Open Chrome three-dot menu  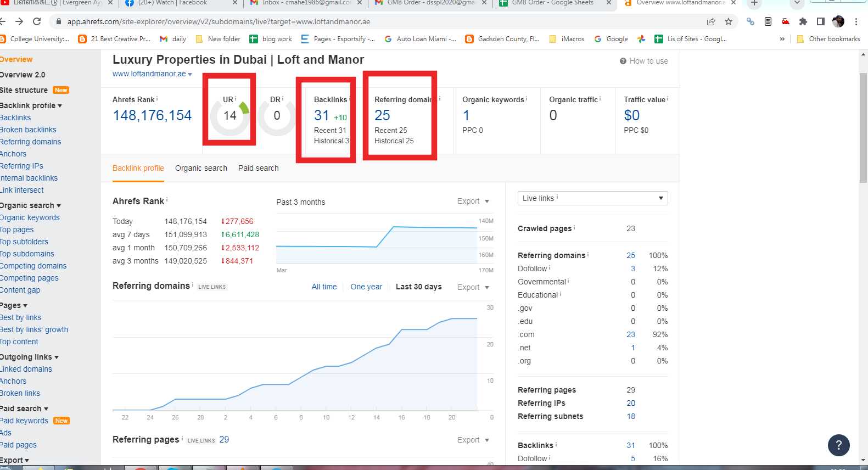click(x=856, y=21)
